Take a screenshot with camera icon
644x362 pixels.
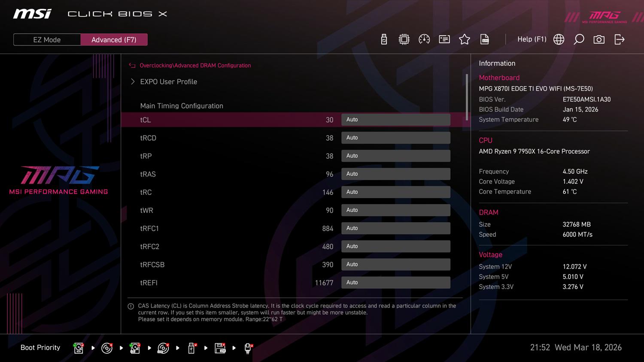point(599,39)
